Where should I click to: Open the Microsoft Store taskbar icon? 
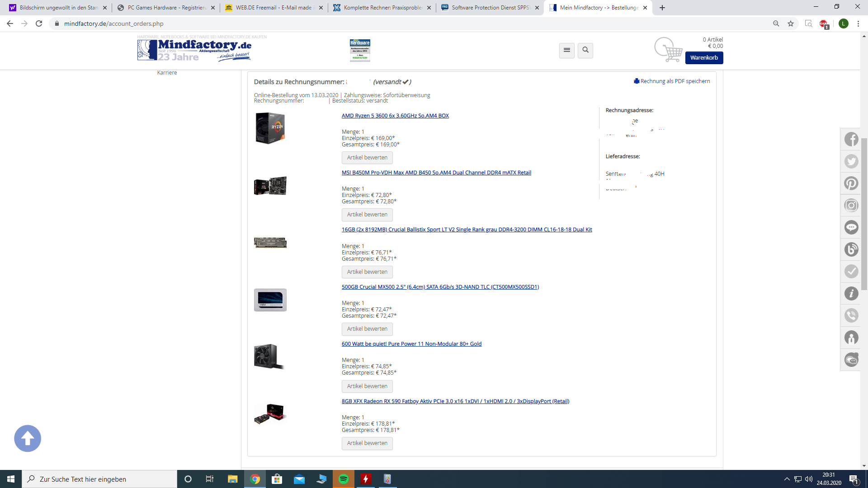(x=277, y=479)
